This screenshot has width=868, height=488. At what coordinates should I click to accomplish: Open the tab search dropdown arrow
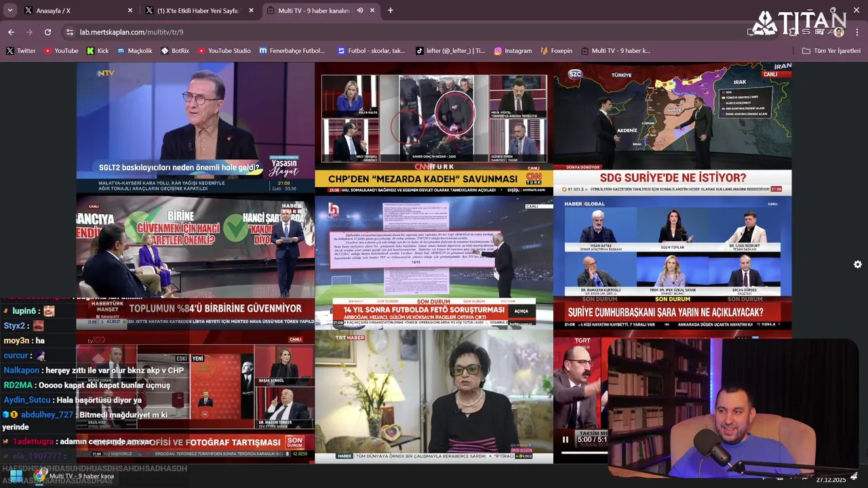click(10, 10)
